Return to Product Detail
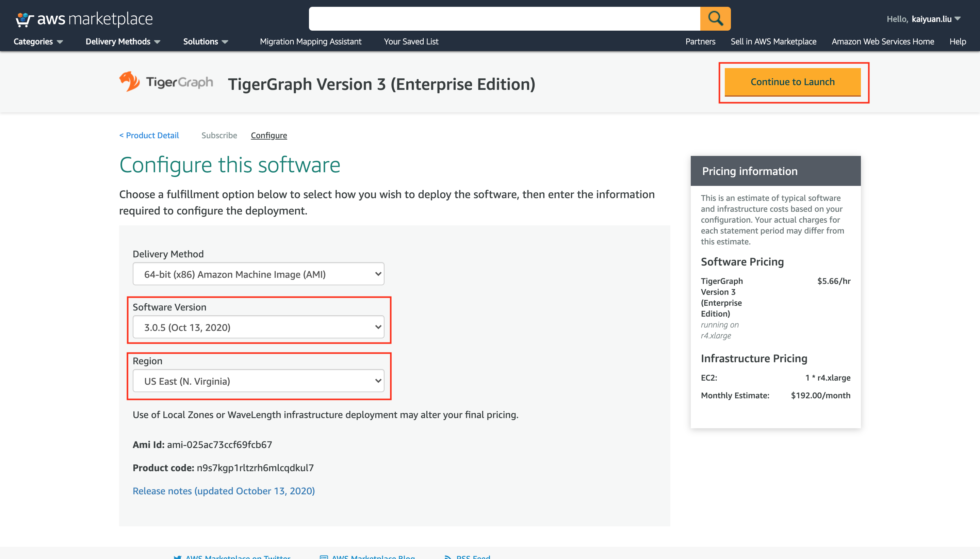Image resolution: width=980 pixels, height=559 pixels. click(x=149, y=135)
